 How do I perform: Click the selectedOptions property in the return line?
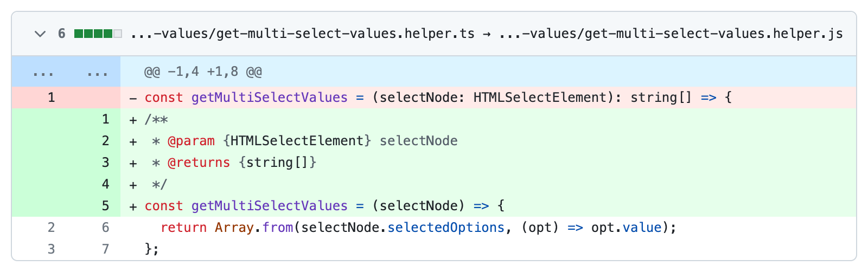point(446,228)
